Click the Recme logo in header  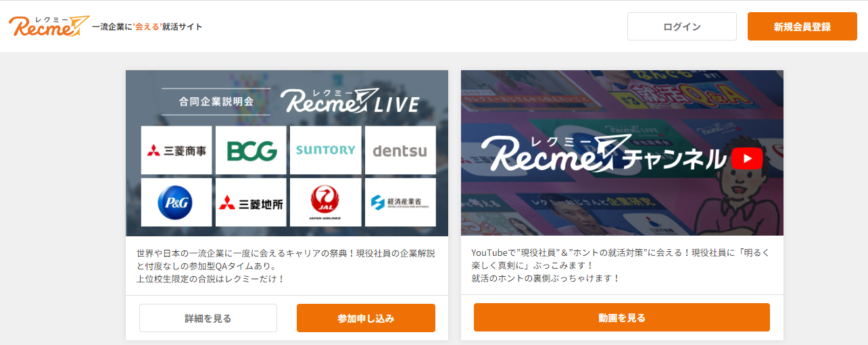pyautogui.click(x=49, y=26)
